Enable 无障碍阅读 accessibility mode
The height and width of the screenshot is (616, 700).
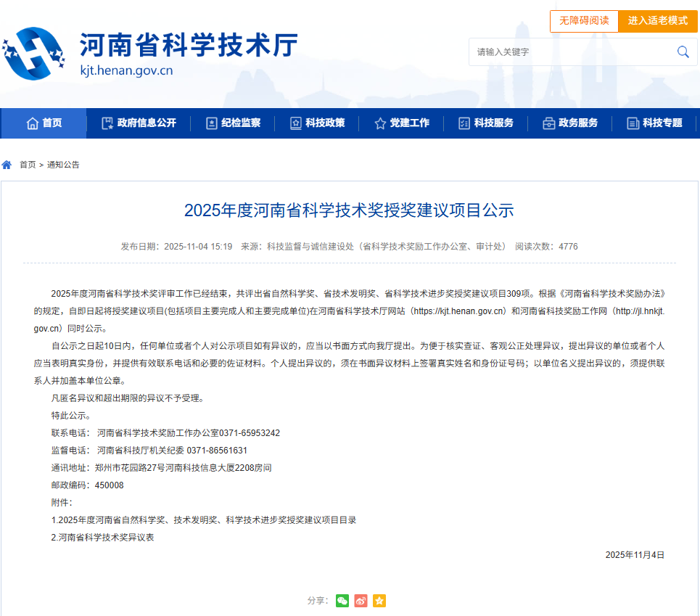(583, 21)
